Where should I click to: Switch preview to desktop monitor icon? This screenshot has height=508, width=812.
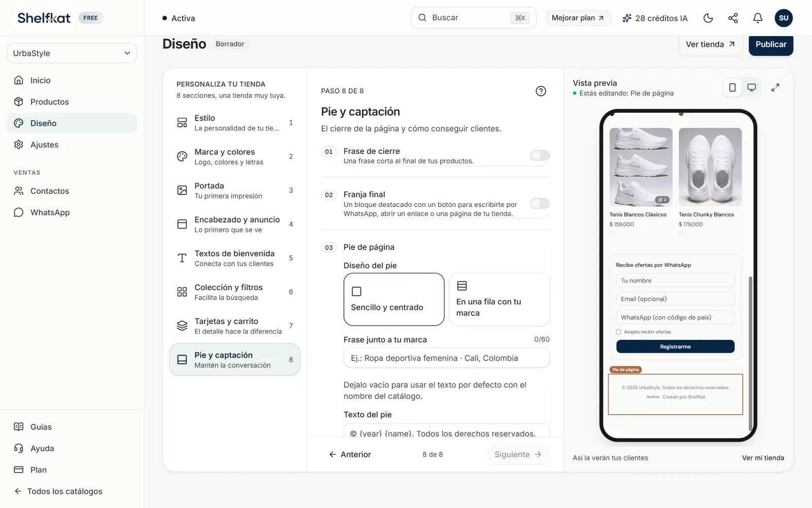pyautogui.click(x=752, y=87)
